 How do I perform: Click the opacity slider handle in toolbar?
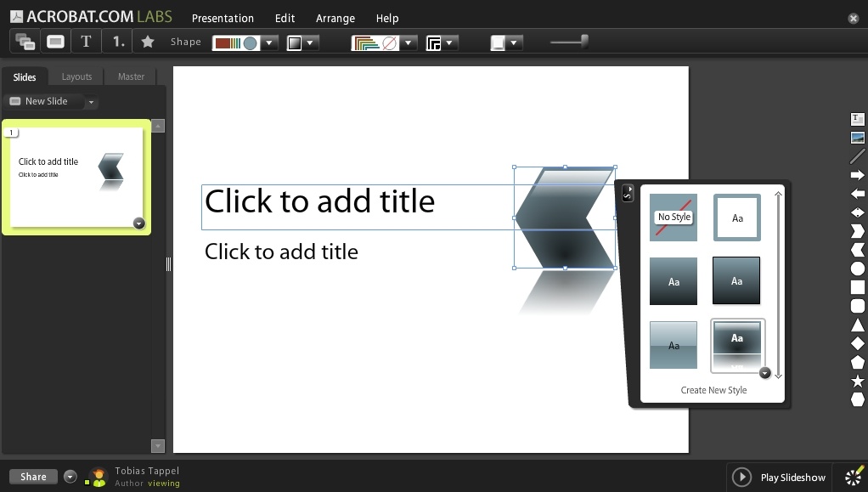[x=584, y=41]
